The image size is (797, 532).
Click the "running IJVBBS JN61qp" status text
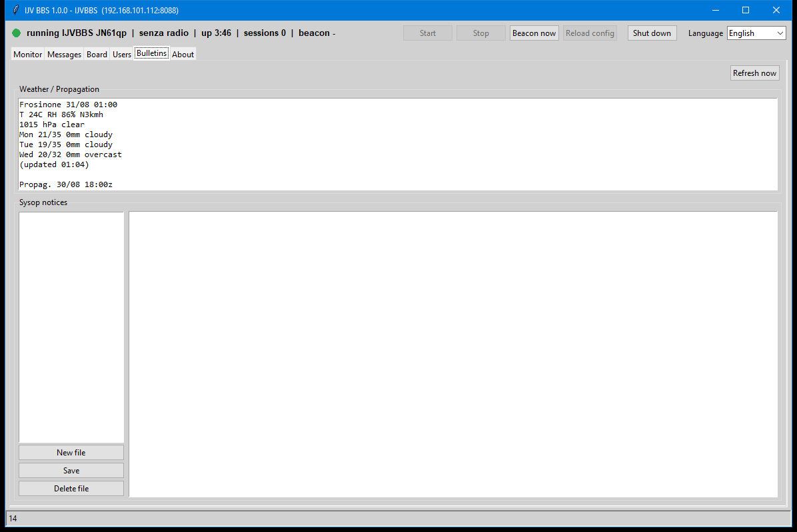(x=77, y=33)
